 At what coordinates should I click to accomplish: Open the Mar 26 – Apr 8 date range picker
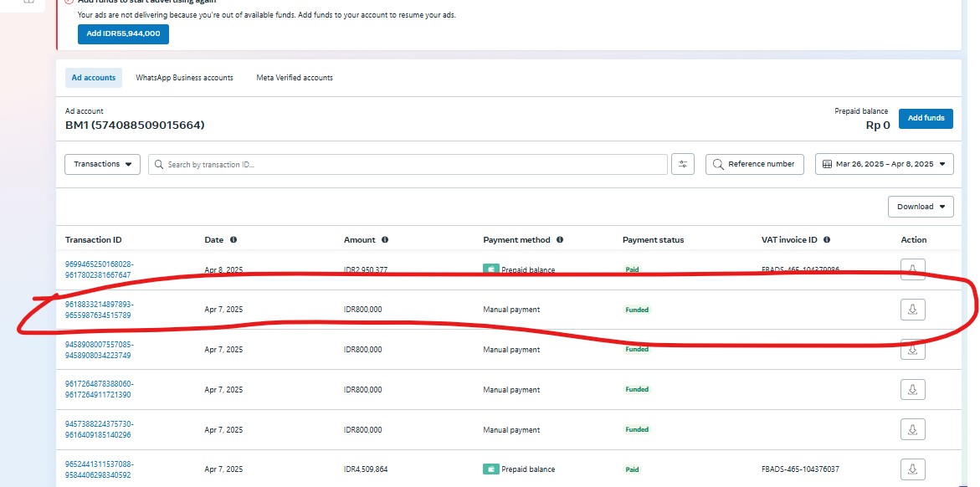point(884,164)
